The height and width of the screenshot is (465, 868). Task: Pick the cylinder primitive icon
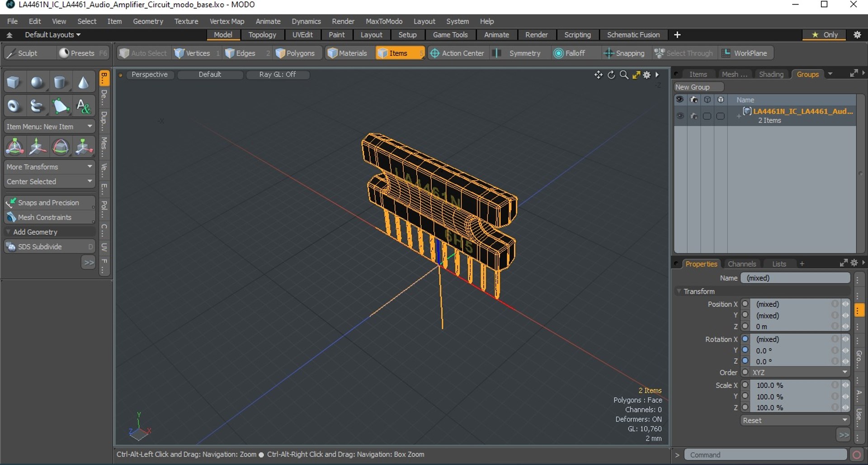pyautogui.click(x=60, y=82)
